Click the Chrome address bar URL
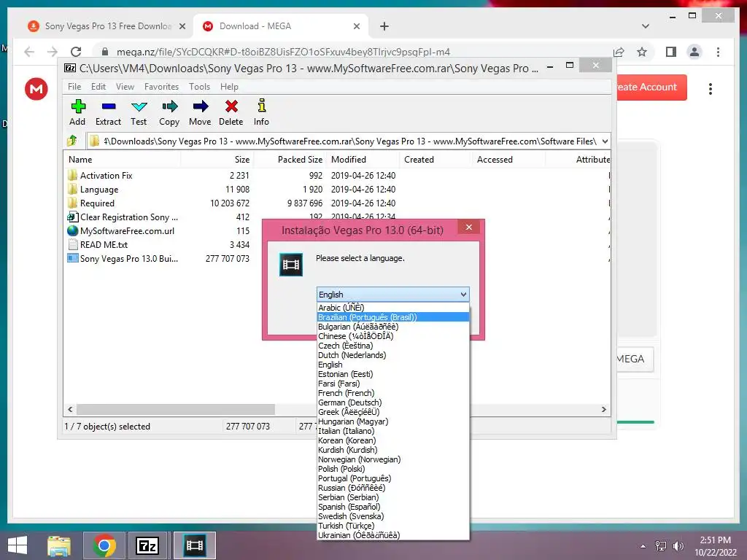 click(x=283, y=52)
